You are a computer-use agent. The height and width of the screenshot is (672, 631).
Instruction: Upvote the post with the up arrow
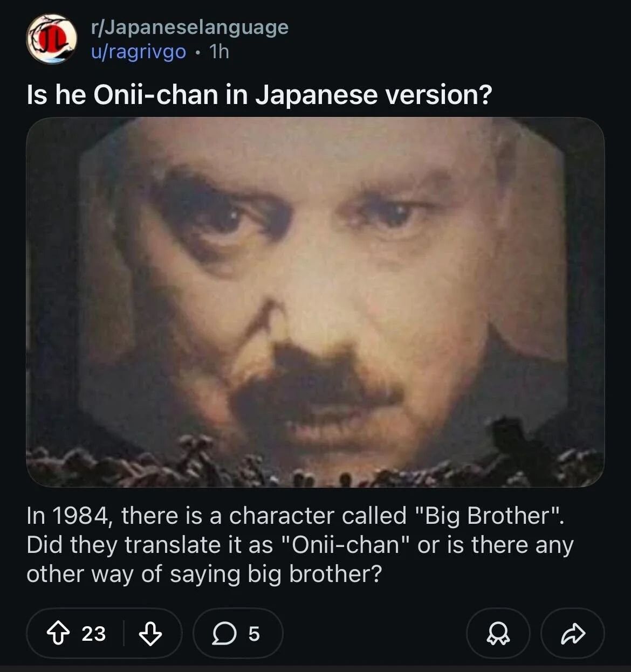point(59,634)
